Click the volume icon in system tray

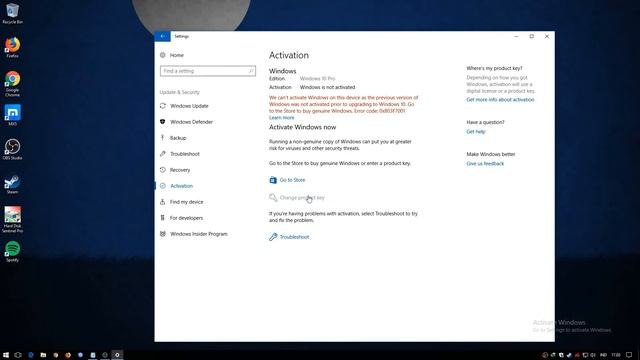593,355
